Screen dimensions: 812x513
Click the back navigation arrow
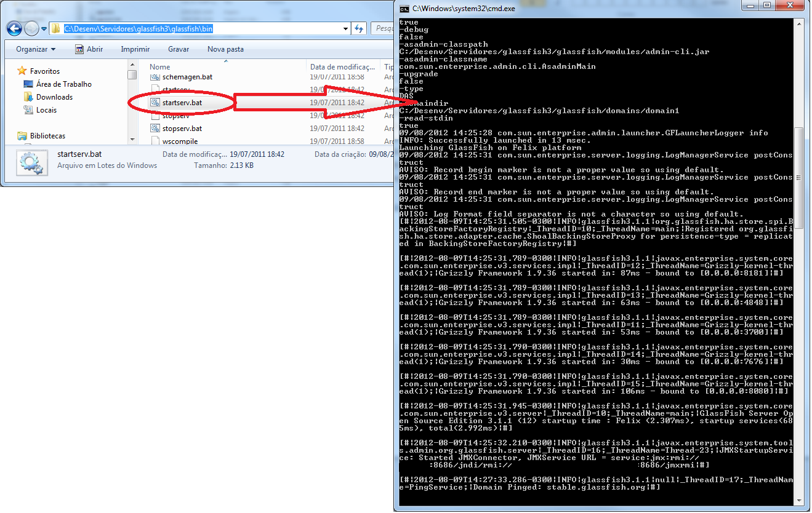pos(14,28)
